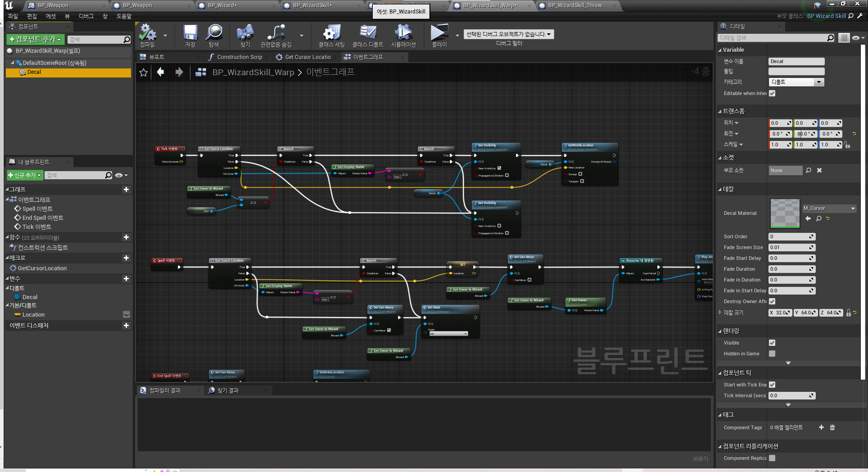
Task: Browse to Decal Material asset in content browser
Action: point(819,218)
